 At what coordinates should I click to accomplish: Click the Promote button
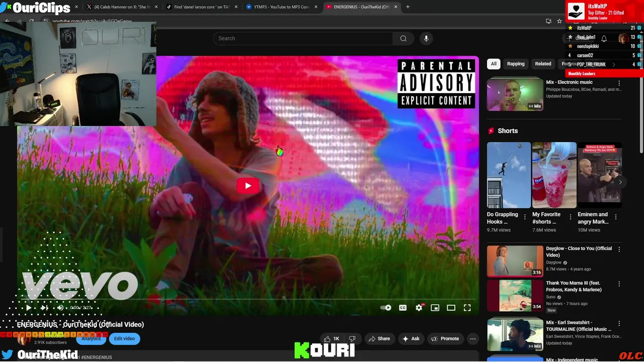pos(445,339)
